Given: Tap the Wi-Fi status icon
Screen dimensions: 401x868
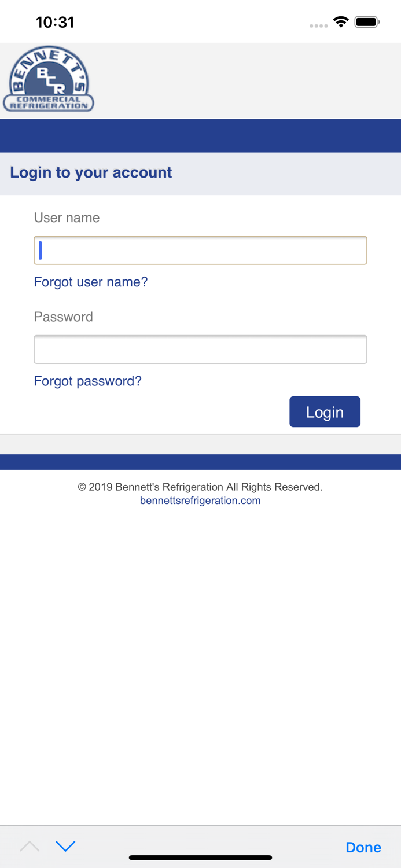Looking at the screenshot, I should coord(341,23).
